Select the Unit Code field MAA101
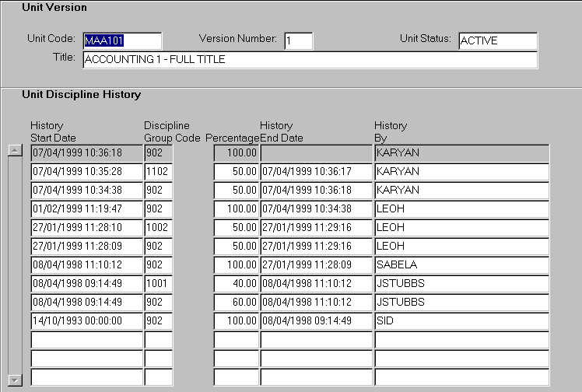The image size is (582, 392). (122, 40)
